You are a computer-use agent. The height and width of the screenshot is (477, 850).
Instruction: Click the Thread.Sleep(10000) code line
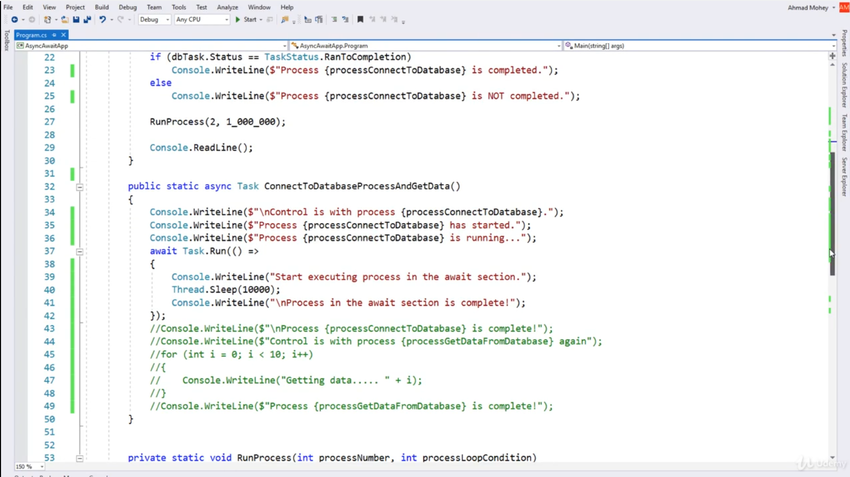click(226, 290)
